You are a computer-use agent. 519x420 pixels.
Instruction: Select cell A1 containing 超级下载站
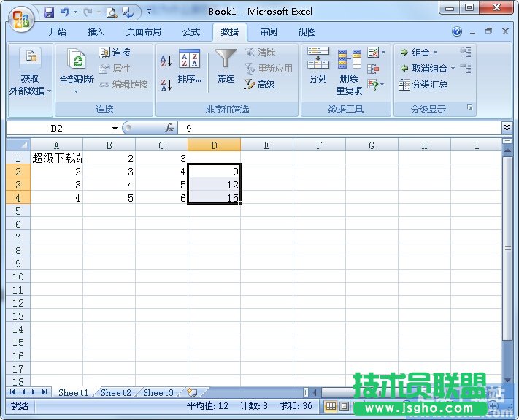tap(56, 158)
